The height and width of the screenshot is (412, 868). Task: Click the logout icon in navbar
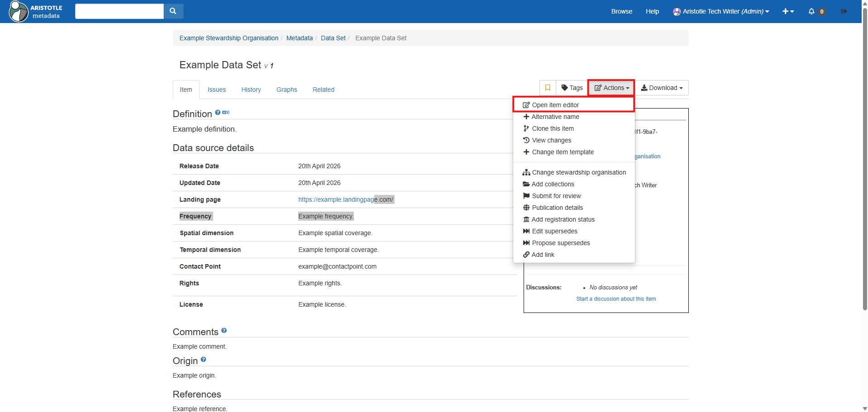[844, 11]
